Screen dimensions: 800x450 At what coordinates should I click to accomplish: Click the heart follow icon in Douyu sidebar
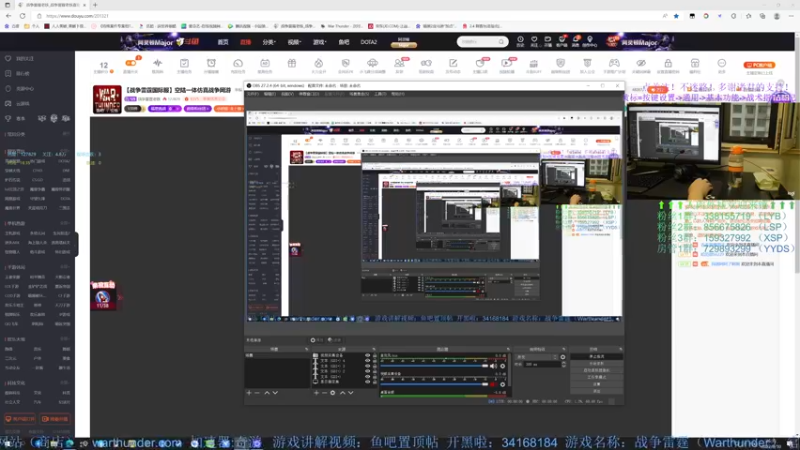pos(8,59)
